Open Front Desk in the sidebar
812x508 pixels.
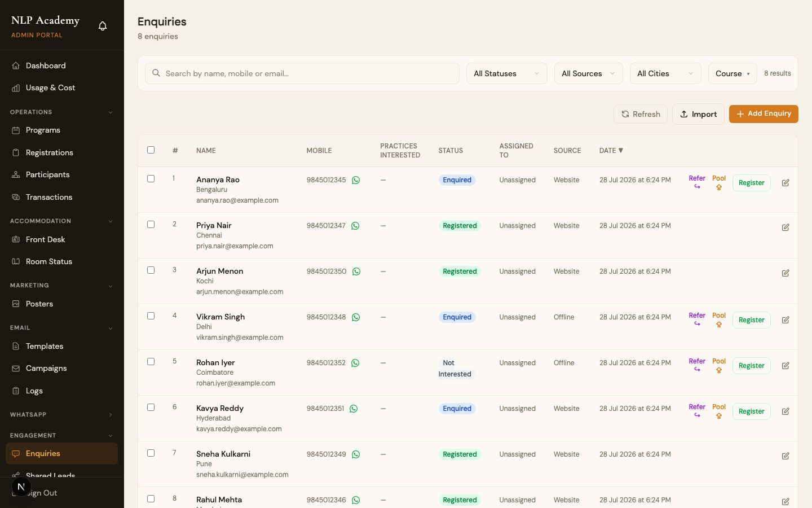click(x=61, y=239)
